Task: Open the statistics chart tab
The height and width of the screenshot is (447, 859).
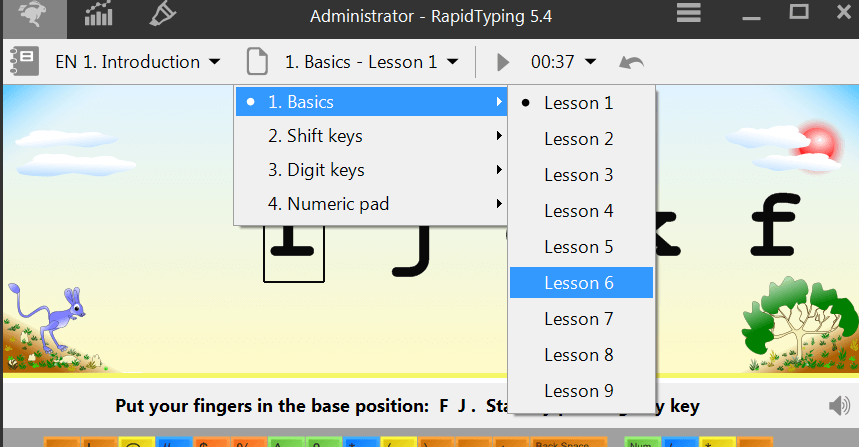Action: click(x=99, y=15)
